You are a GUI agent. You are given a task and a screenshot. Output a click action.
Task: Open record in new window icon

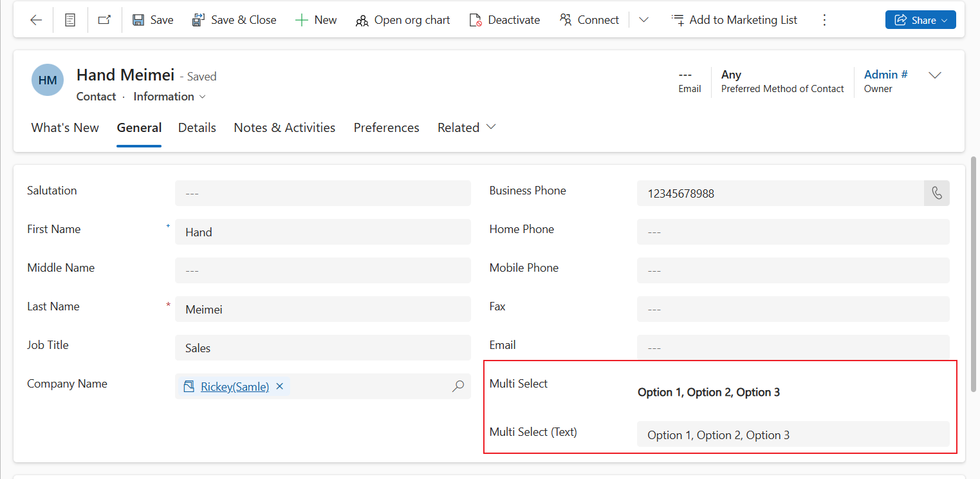coord(104,20)
